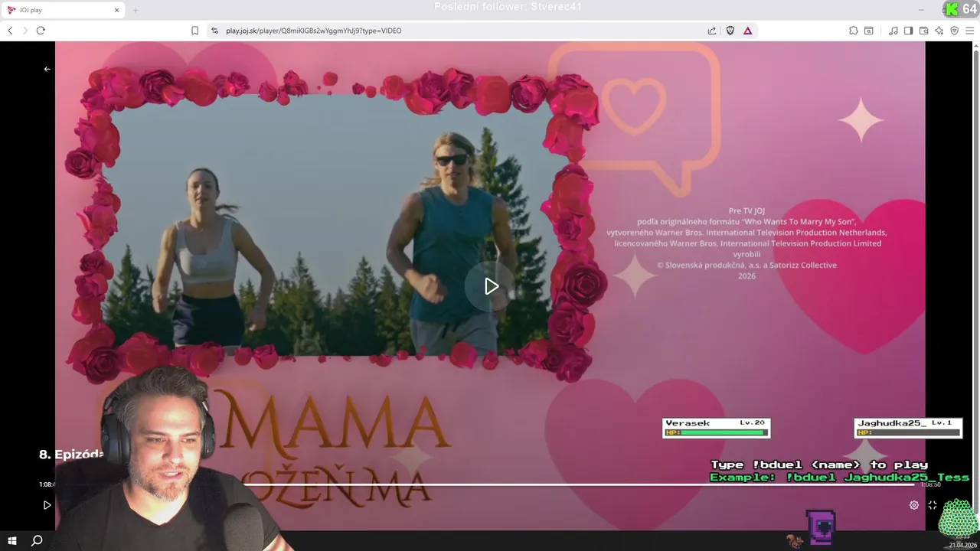The width and height of the screenshot is (980, 551).
Task: Open the browser main hamburger menu
Action: tap(969, 31)
